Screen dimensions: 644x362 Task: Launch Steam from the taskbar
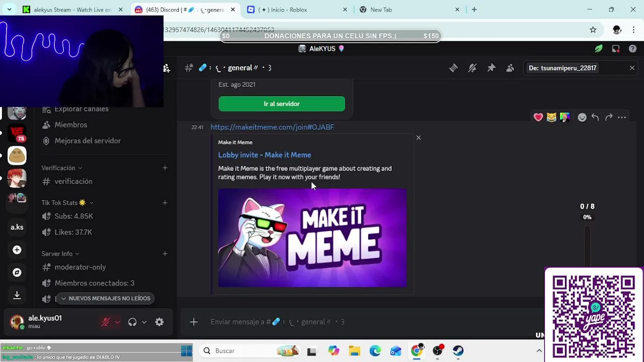click(458, 350)
